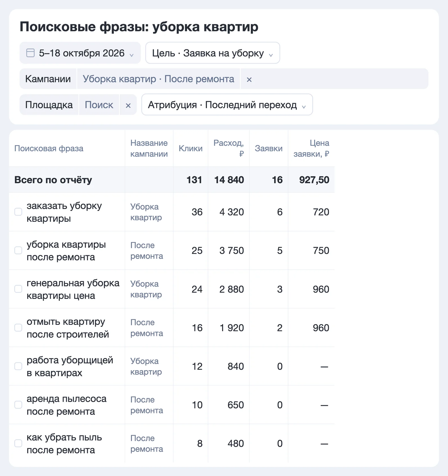Image resolution: width=448 pixels, height=476 pixels.
Task: Click the report title Поисковые фразы: уборка квартир
Action: (x=139, y=27)
